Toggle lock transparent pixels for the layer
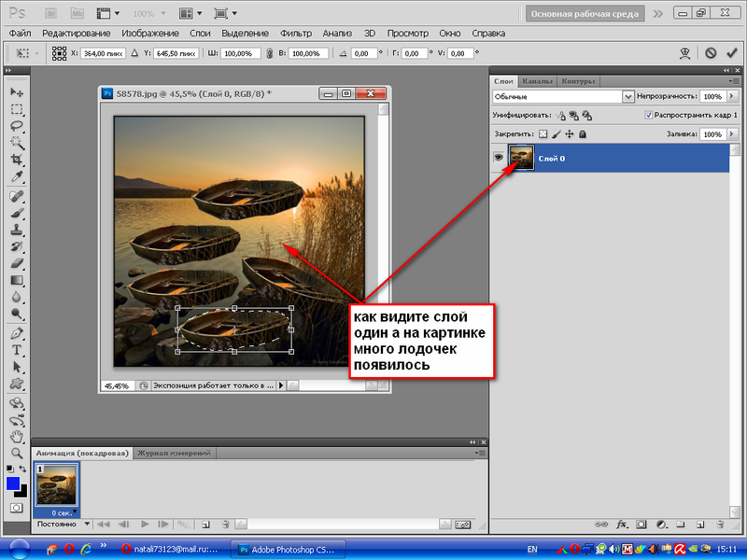The width and height of the screenshot is (747, 560). [x=543, y=134]
